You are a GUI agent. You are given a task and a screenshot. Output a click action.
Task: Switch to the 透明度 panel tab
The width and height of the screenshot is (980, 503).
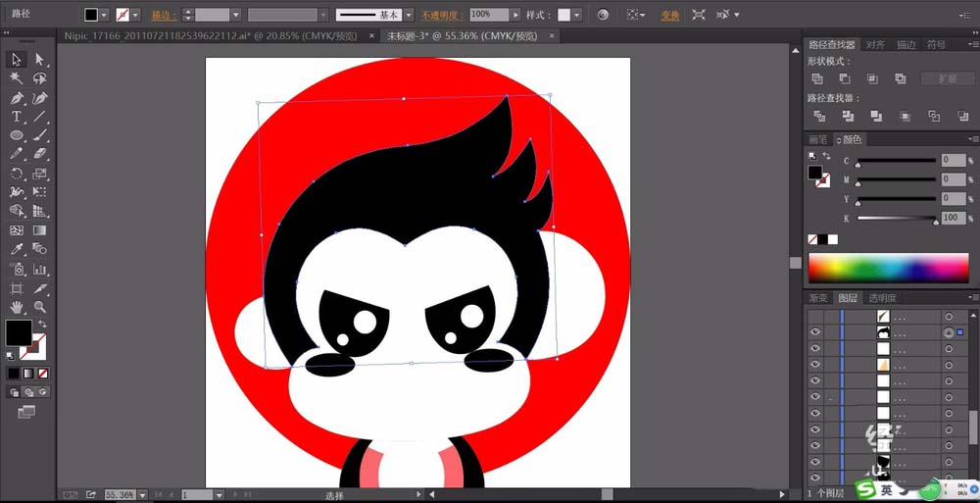[x=884, y=298]
